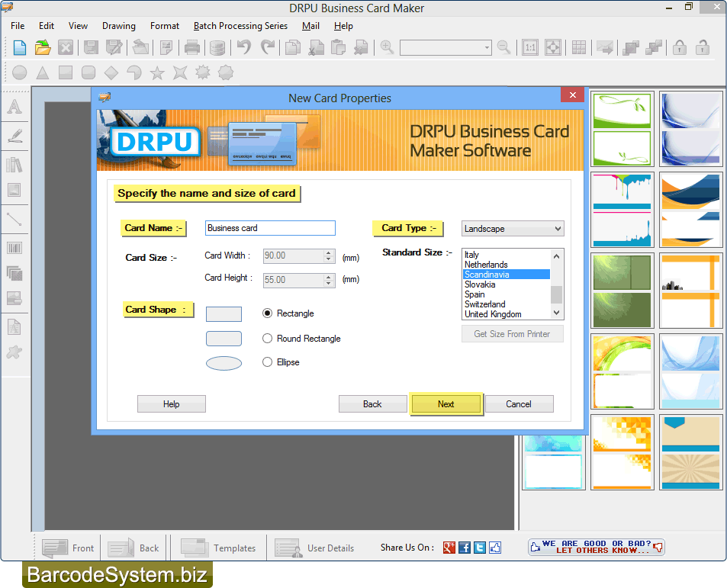
Task: Click the Cancel button
Action: pos(519,404)
